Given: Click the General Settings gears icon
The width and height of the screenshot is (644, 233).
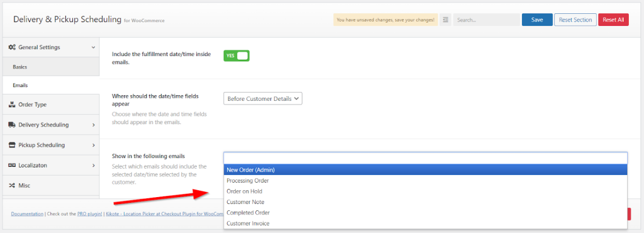Looking at the screenshot, I should tap(12, 47).
